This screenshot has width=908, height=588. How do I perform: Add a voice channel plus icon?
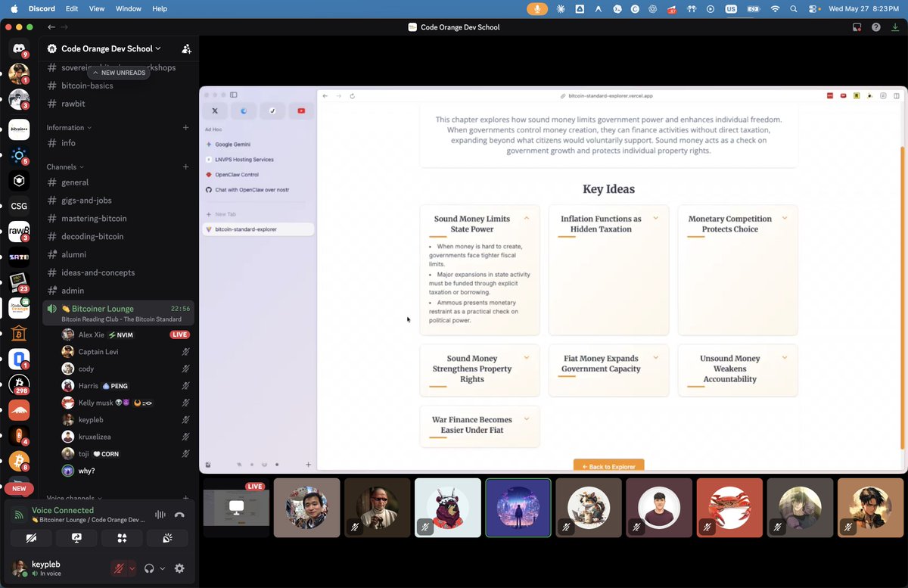coord(186,498)
